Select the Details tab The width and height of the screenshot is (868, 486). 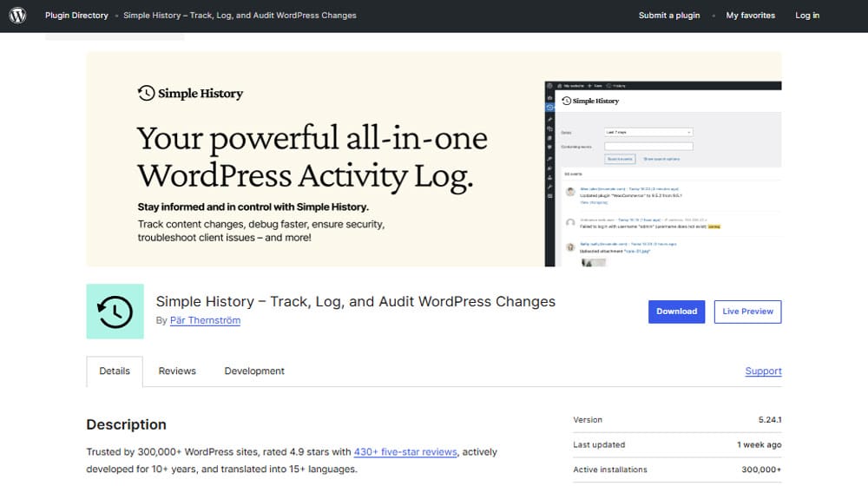click(115, 371)
